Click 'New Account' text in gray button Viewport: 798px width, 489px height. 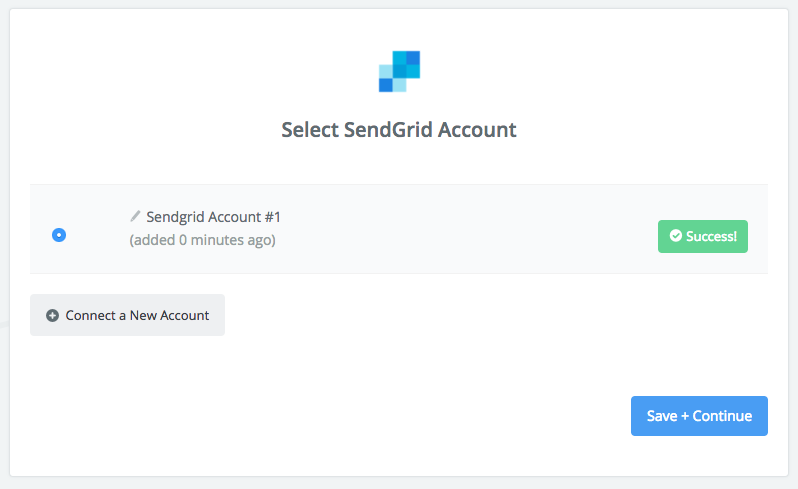pyautogui.click(x=169, y=315)
